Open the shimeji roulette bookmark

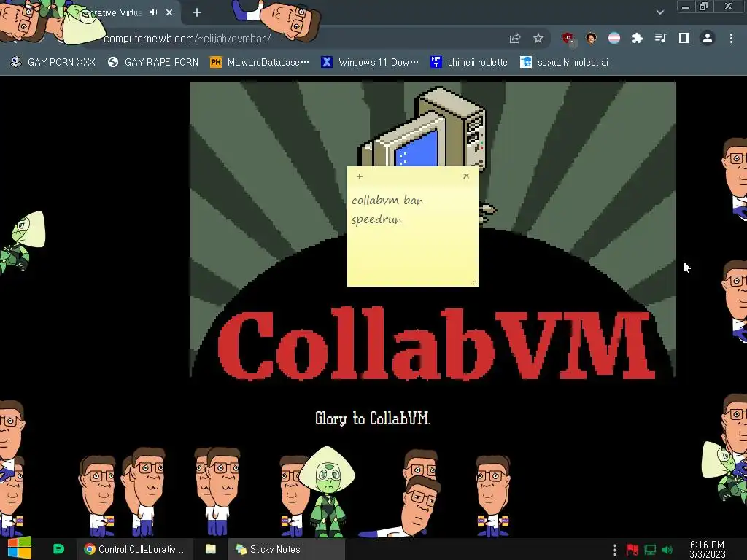(x=469, y=63)
